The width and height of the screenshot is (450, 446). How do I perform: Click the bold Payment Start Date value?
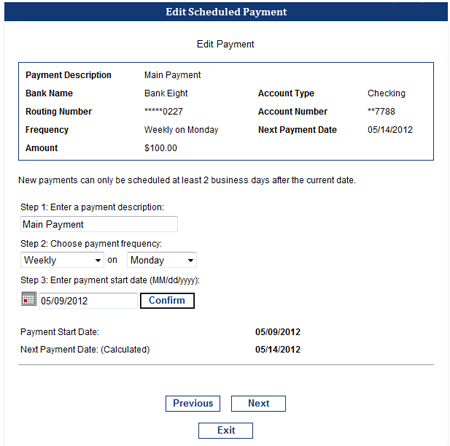[278, 332]
